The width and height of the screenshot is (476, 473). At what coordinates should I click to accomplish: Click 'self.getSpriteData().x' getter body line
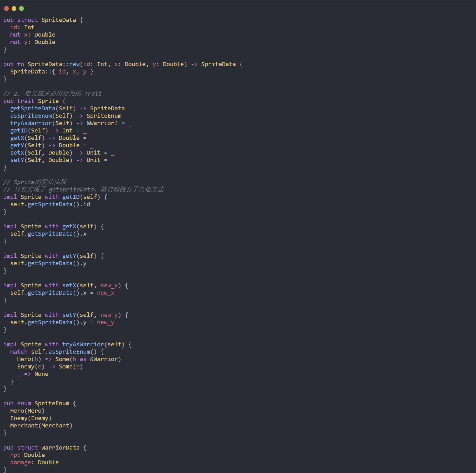click(48, 234)
